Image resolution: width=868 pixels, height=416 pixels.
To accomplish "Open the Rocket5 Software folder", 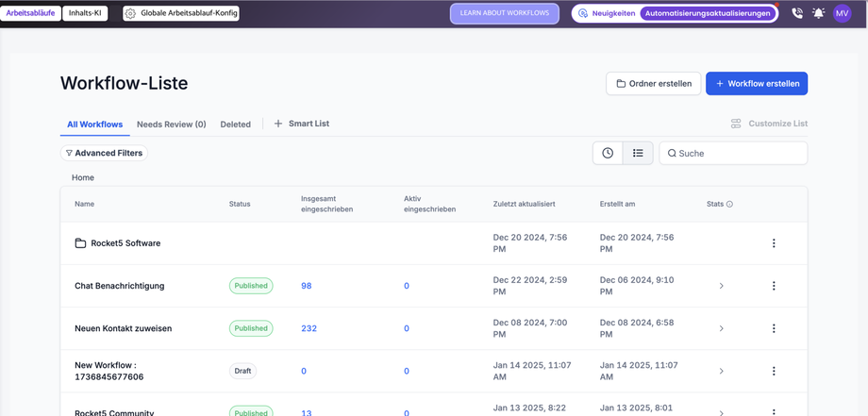I will pos(125,243).
